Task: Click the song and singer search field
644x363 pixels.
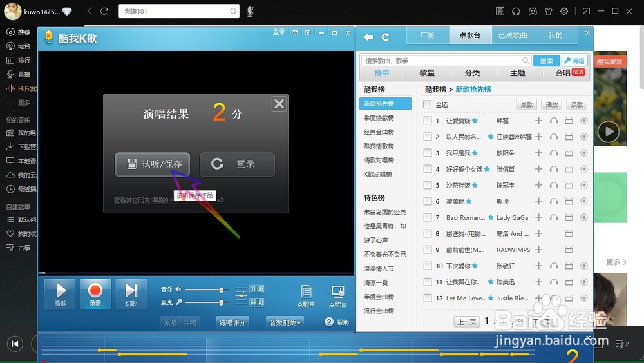Action: 446,61
